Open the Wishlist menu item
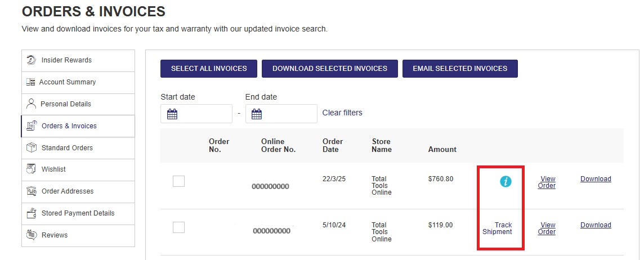644x260 pixels. 78,169
